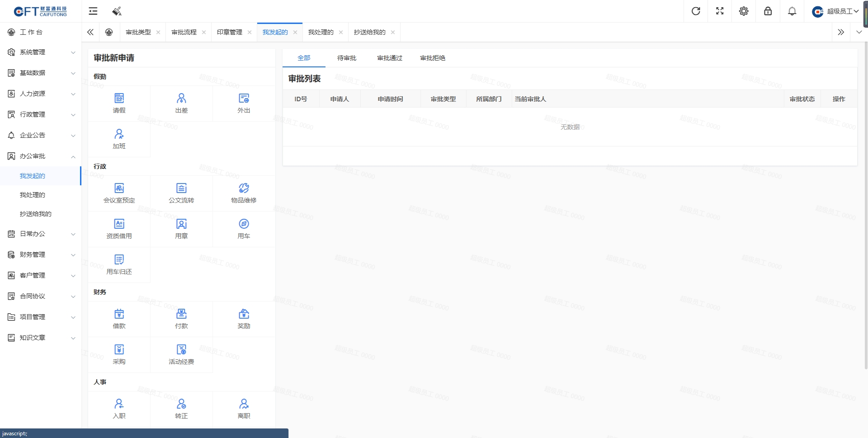Open the 用章 seal usage request
Viewport: 868px width, 438px height.
tap(181, 229)
